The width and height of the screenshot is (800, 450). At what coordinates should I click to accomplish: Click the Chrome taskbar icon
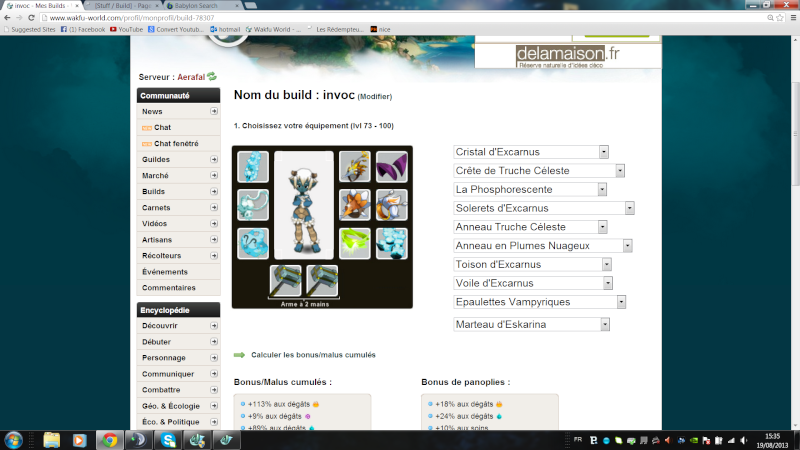coord(109,440)
